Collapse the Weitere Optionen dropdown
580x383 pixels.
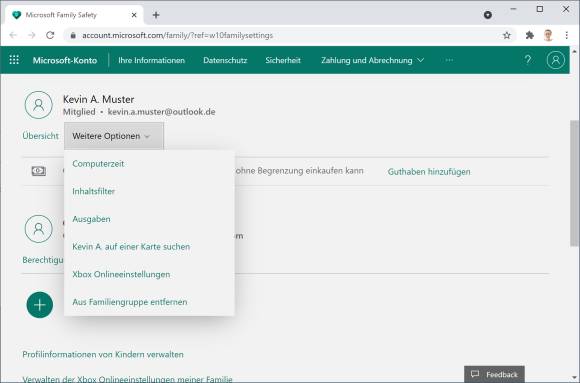114,136
